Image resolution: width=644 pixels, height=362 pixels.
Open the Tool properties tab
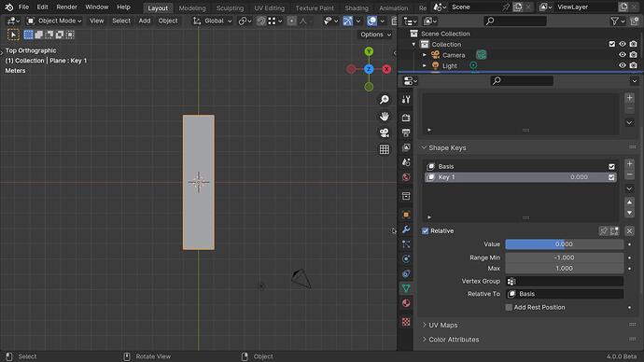click(406, 99)
